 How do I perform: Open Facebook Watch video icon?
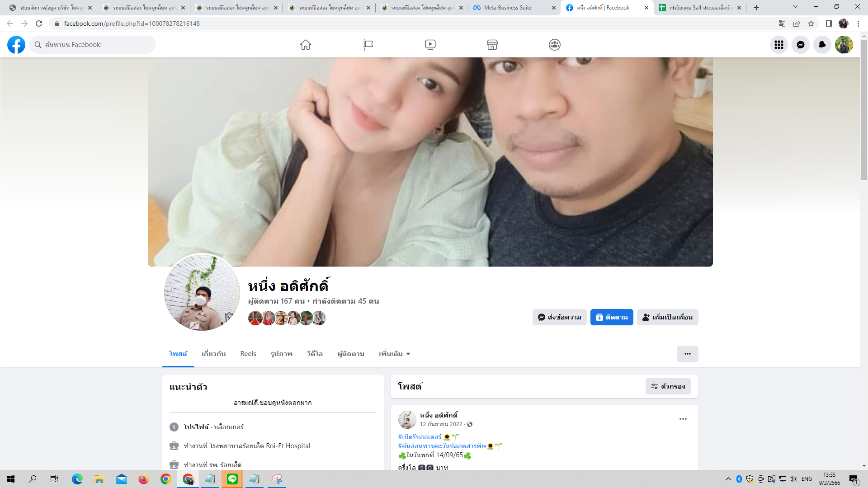click(430, 45)
